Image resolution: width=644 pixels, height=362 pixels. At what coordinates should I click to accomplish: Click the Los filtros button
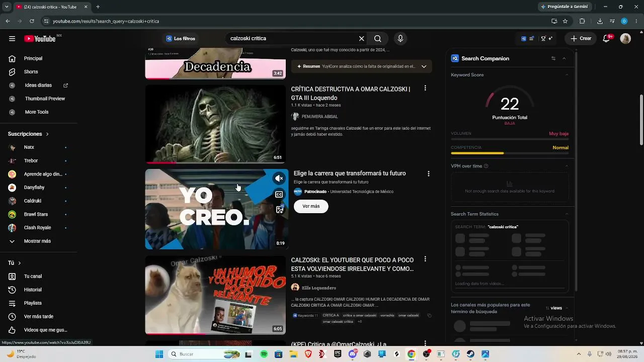tap(181, 39)
